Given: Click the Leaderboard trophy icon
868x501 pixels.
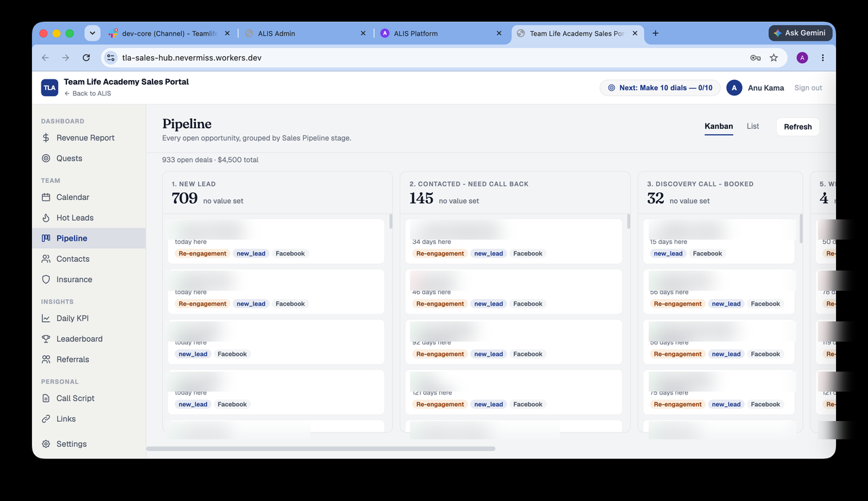Looking at the screenshot, I should (x=46, y=339).
